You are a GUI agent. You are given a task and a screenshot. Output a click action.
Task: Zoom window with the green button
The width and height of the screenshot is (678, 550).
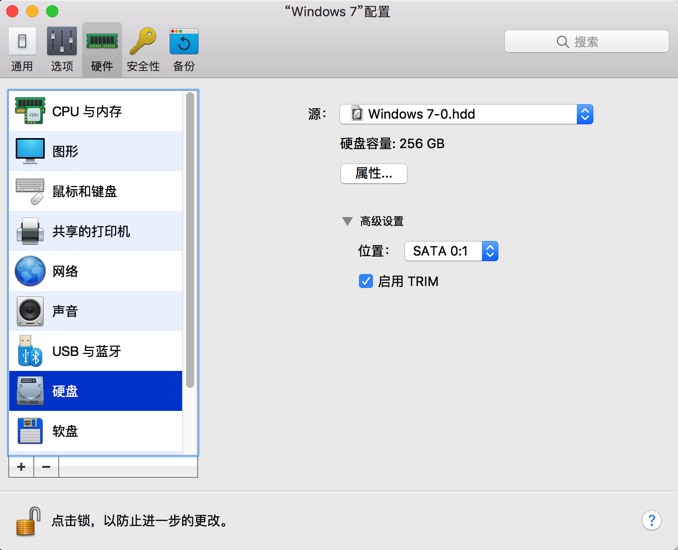tap(52, 11)
